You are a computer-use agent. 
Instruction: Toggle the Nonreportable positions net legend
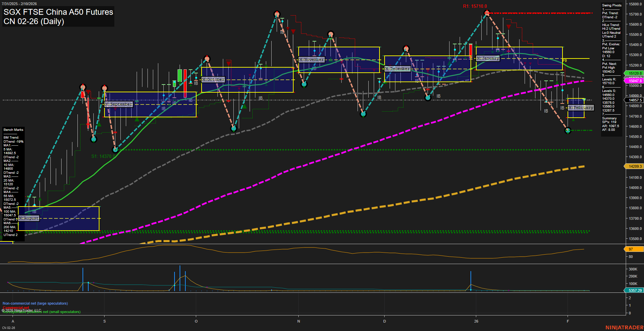click(41, 311)
